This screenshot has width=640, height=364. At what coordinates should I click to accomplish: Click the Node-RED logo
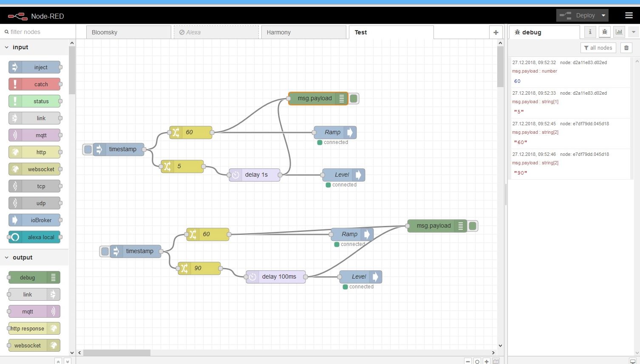tap(17, 16)
